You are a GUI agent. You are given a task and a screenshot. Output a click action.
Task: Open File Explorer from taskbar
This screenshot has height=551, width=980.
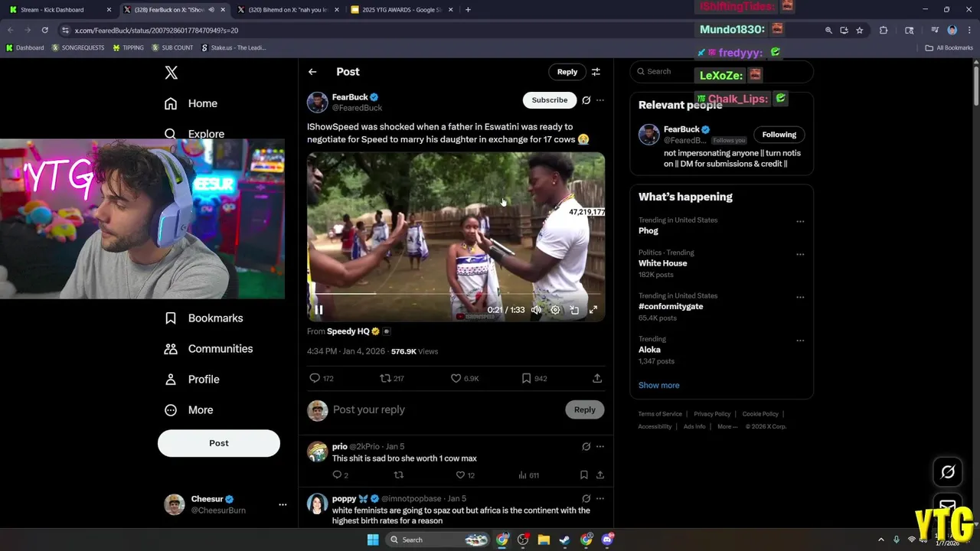[544, 540]
